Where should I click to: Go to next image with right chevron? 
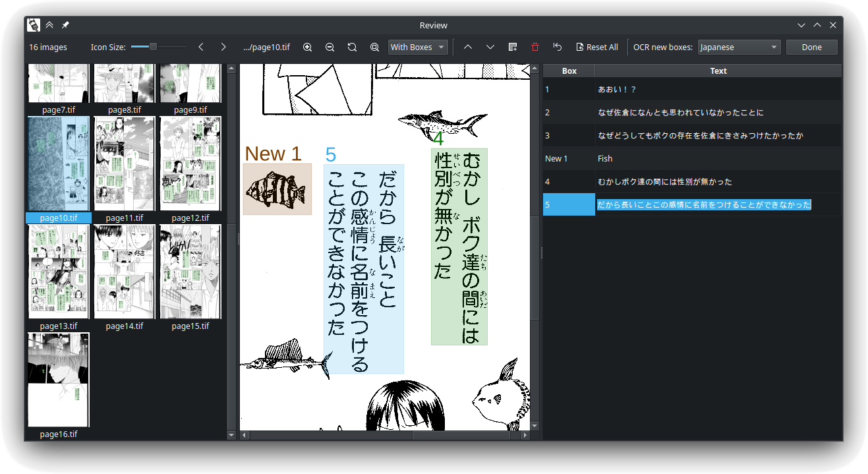[223, 47]
